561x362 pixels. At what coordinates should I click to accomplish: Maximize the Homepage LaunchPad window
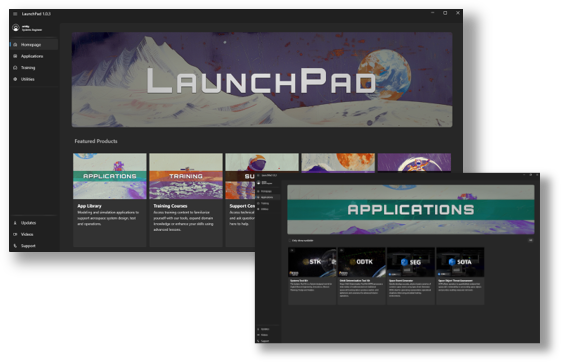pos(445,13)
